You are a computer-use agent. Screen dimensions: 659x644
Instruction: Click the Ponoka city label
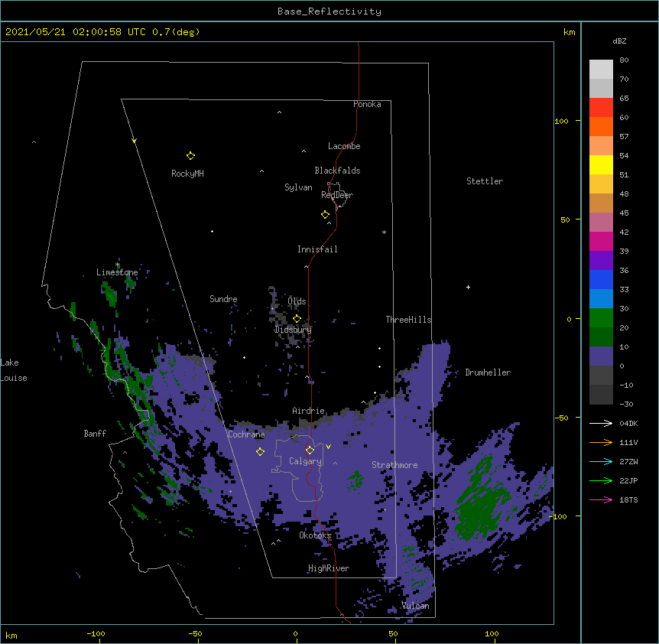[367, 104]
